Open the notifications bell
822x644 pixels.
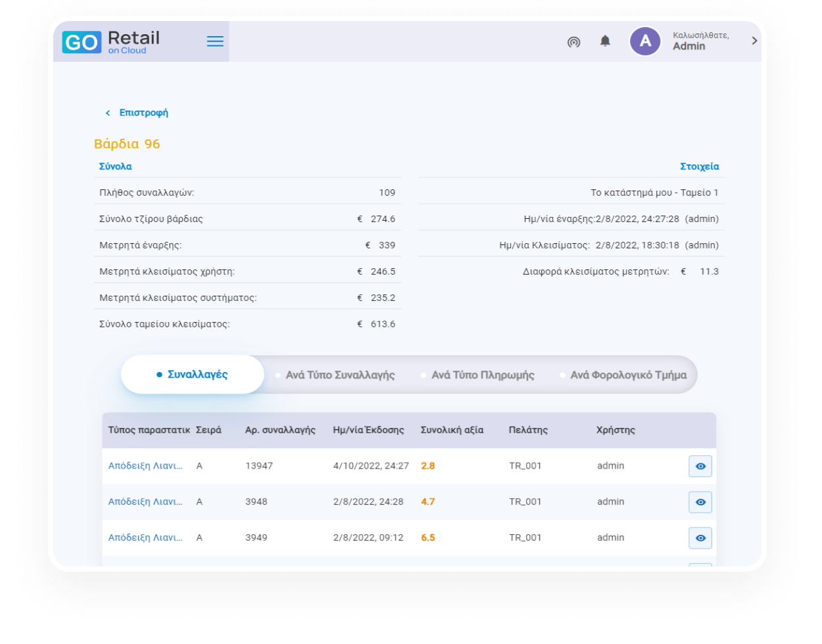605,41
